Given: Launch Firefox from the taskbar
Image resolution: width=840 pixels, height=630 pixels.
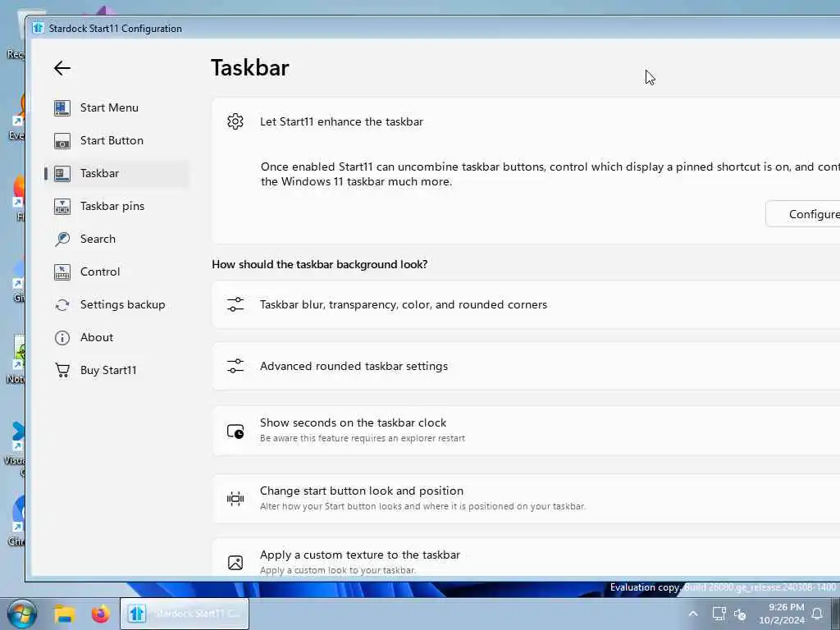Looking at the screenshot, I should click(100, 614).
